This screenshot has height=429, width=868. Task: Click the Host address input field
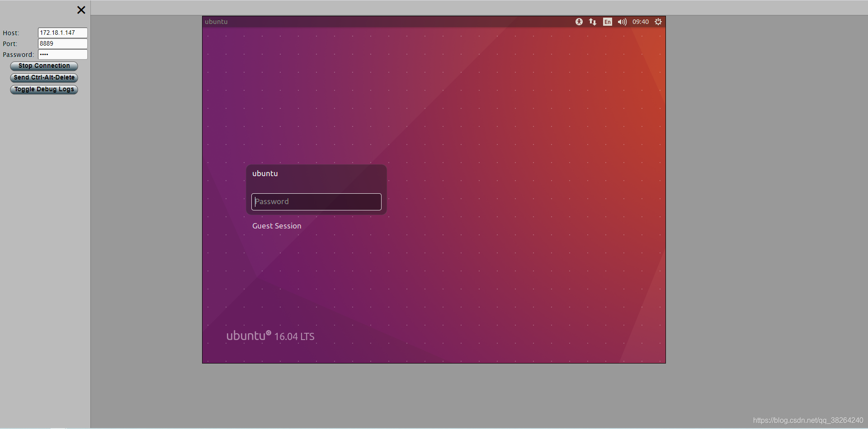[x=63, y=33]
